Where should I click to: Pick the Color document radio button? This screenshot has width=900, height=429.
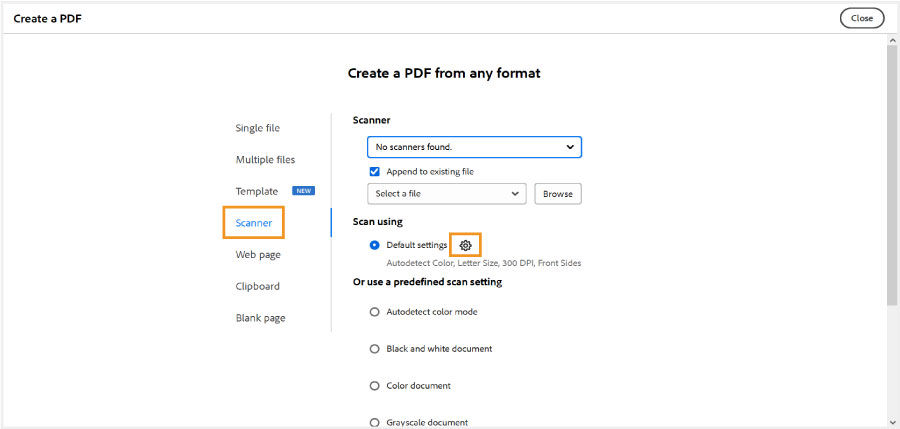pos(375,386)
